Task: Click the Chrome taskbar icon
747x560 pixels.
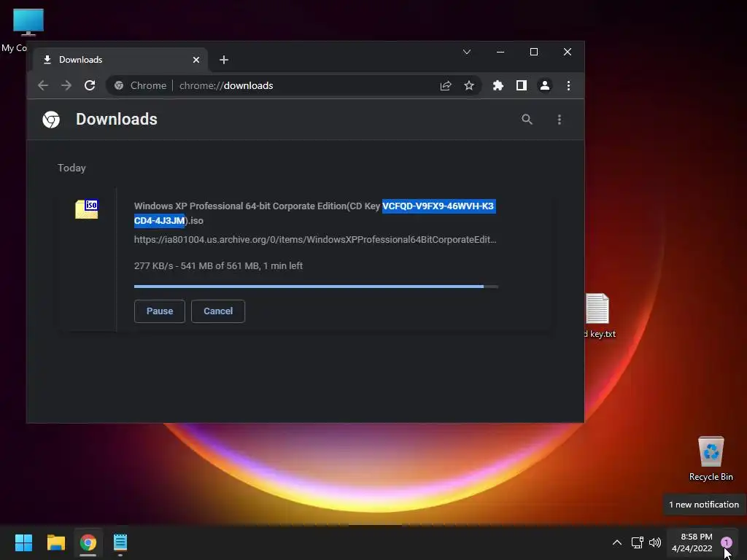Action: 88,542
